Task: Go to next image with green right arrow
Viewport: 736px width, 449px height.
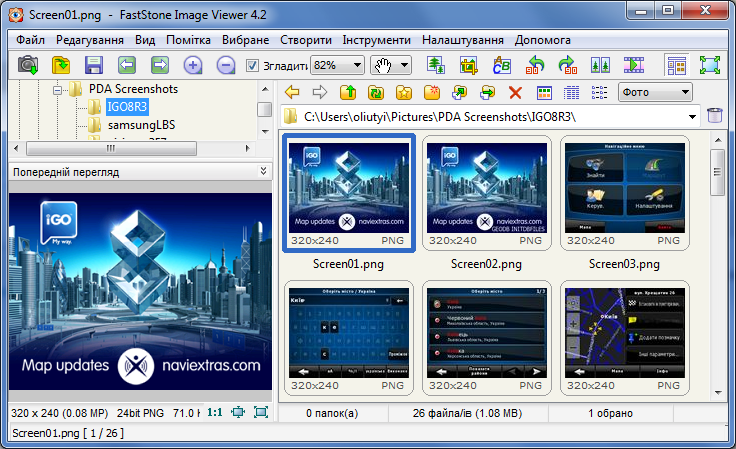Action: 160,65
